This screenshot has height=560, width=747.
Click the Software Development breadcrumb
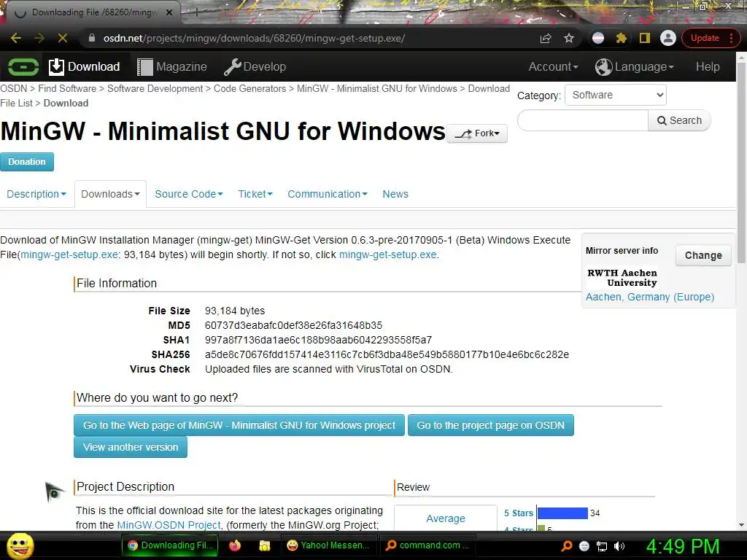(155, 88)
